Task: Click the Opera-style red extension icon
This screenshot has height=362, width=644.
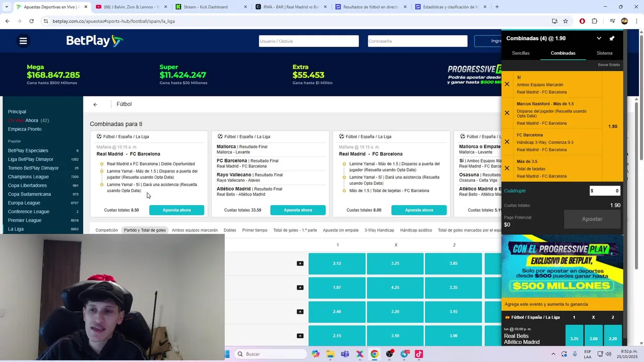Action: click(582, 21)
